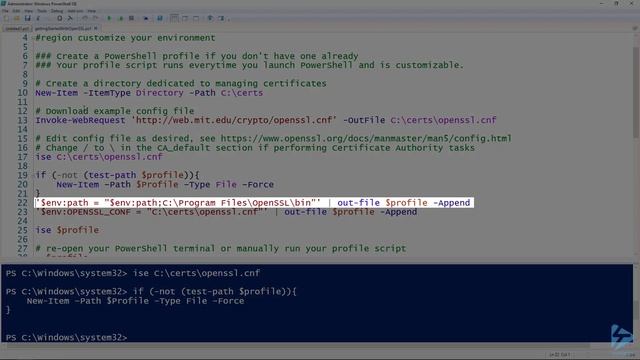Show the script pane on top icon
Viewport: 640px width, 360px height.
click(x=174, y=18)
